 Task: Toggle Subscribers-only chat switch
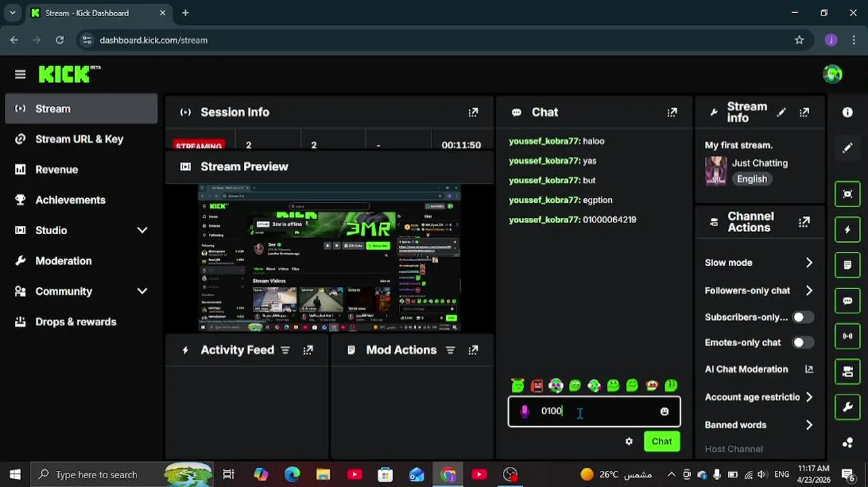coord(803,317)
